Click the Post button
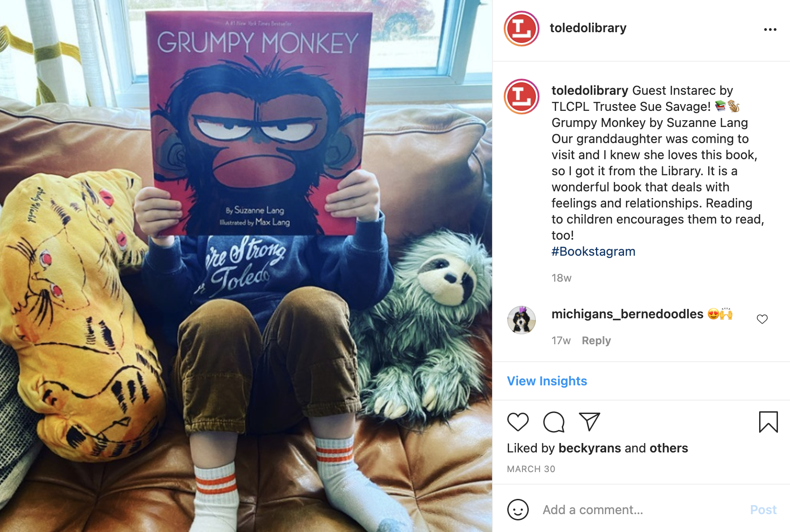 point(763,510)
